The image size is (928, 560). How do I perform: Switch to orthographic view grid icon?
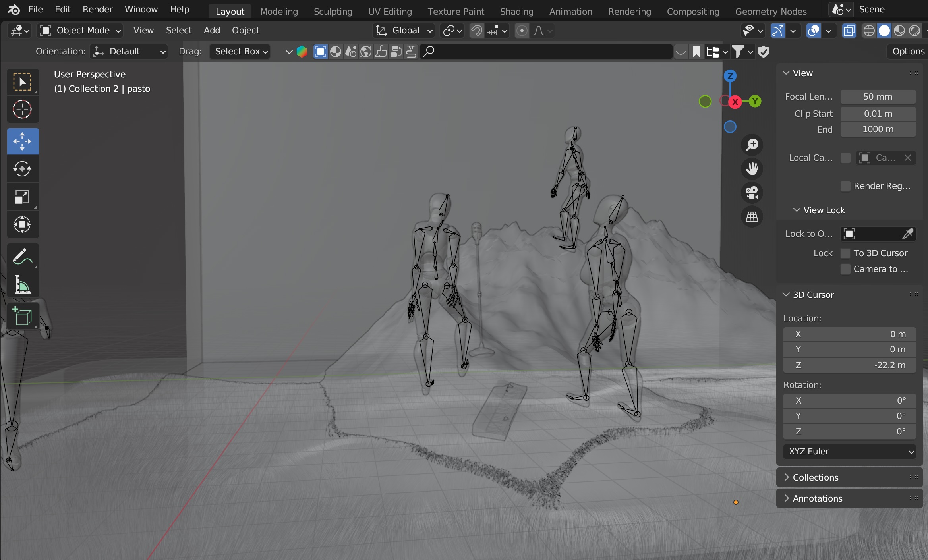point(752,217)
